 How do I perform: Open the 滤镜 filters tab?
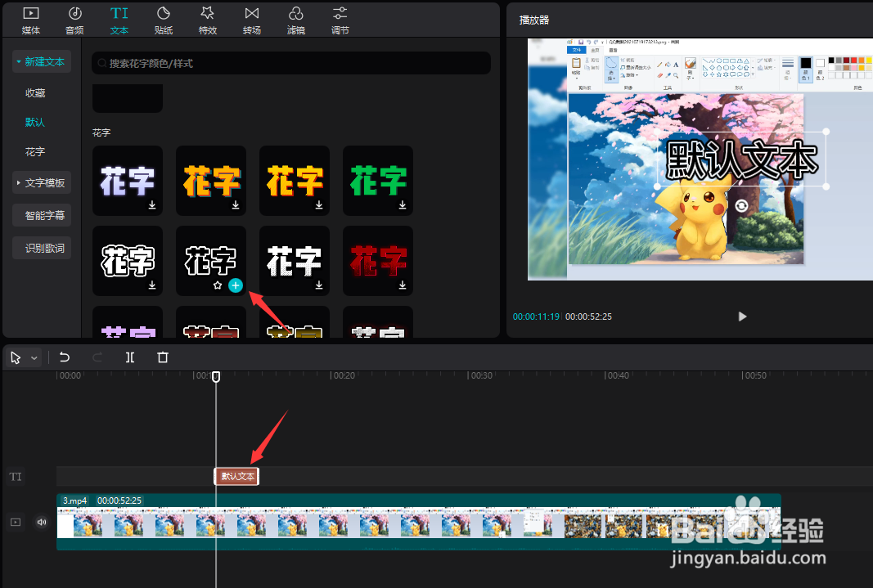(295, 20)
